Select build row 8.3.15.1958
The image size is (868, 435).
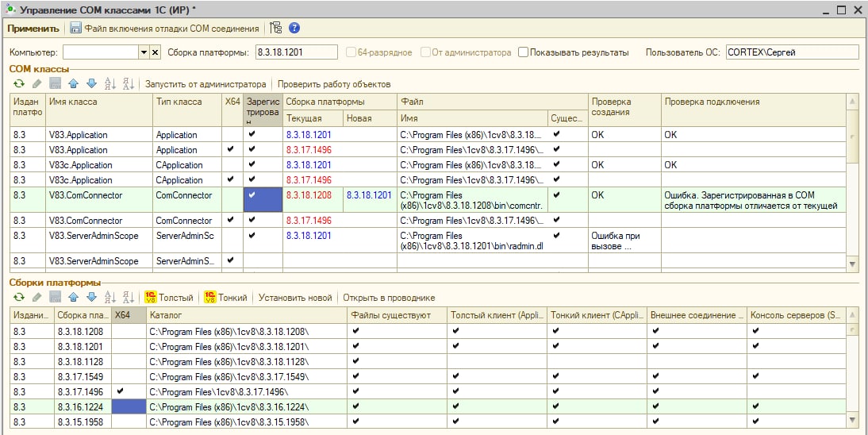(x=428, y=422)
